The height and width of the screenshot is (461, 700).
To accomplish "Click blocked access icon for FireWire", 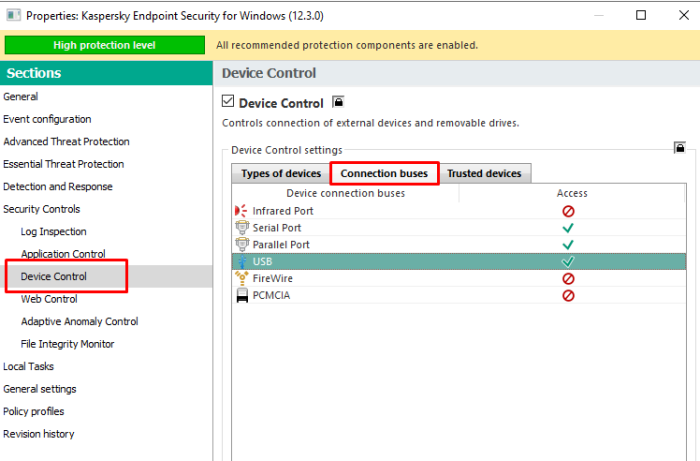I will 568,279.
